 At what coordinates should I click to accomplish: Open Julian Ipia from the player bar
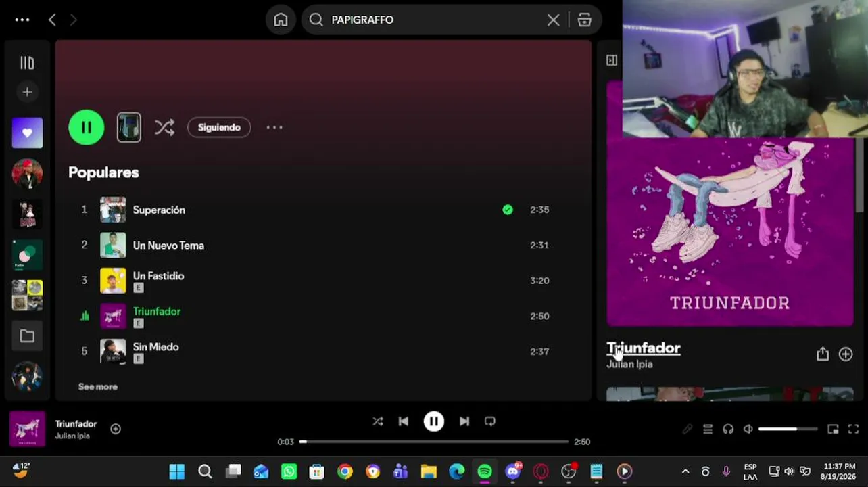pos(72,436)
